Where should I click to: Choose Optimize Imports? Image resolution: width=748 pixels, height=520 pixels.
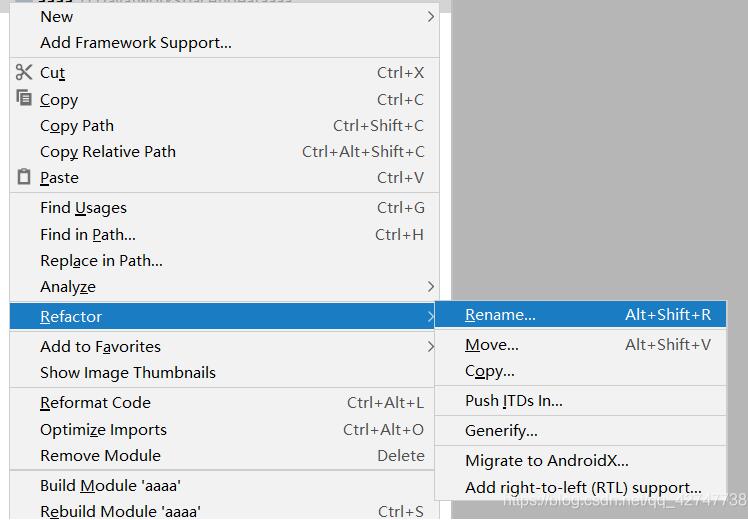pos(103,430)
